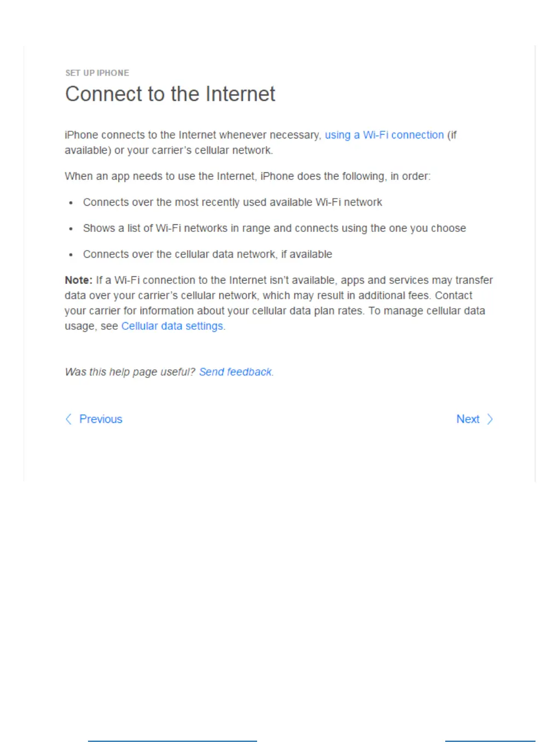Click the 'Connects over the cellular data network' bullet
This screenshot has width=559, height=756.
208,254
